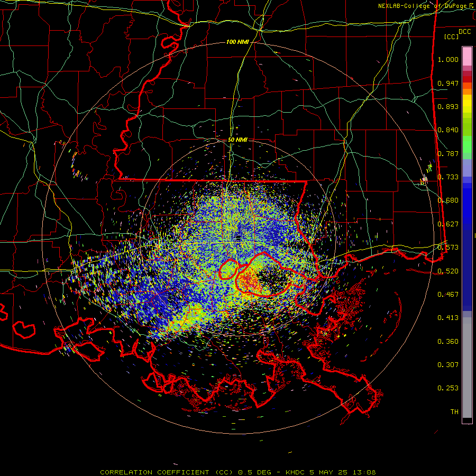
Task: Pick the lavender segment of the color bar
Action: (x=467, y=168)
